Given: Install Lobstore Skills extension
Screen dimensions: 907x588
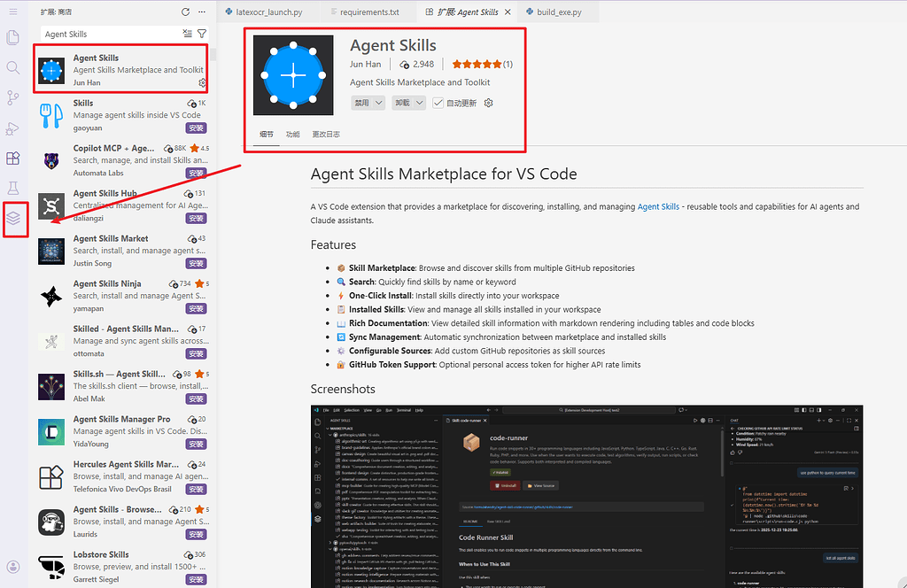Looking at the screenshot, I should [196, 579].
